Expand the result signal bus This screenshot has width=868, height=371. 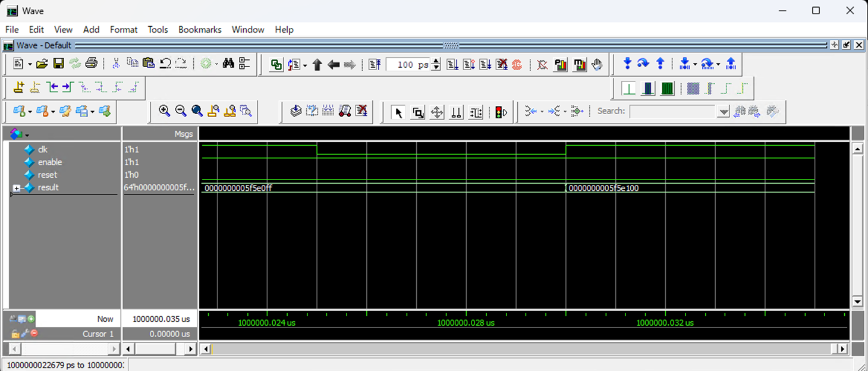(17, 188)
